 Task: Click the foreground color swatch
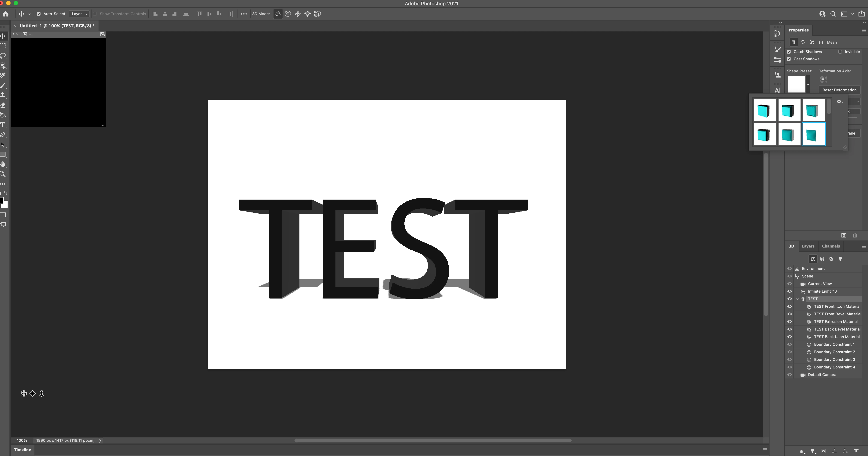point(1,201)
